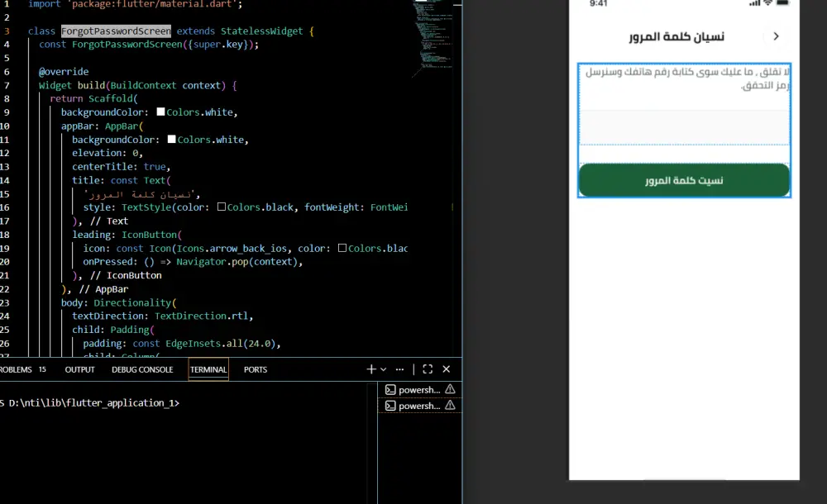Click 'Navigator.pop(context),' on line 20
This screenshot has height=504, width=827.
point(240,262)
